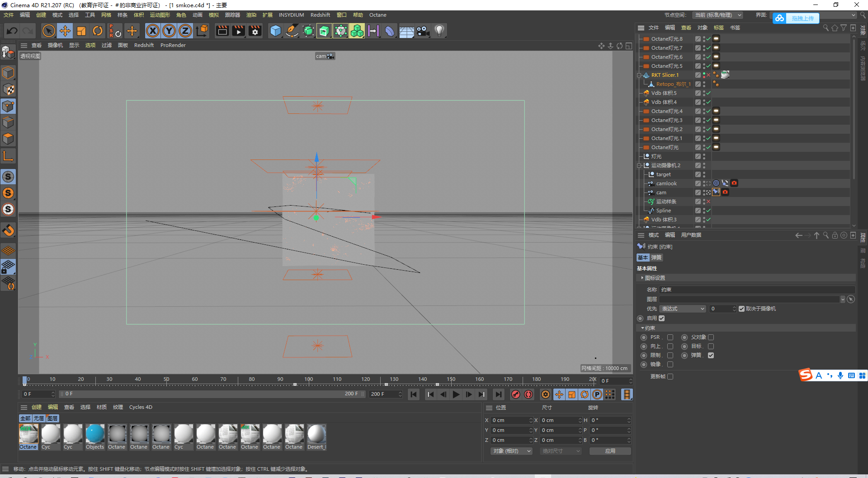Open the 对象 (相对) coordinate dropdown
The image size is (868, 478).
(512, 451)
